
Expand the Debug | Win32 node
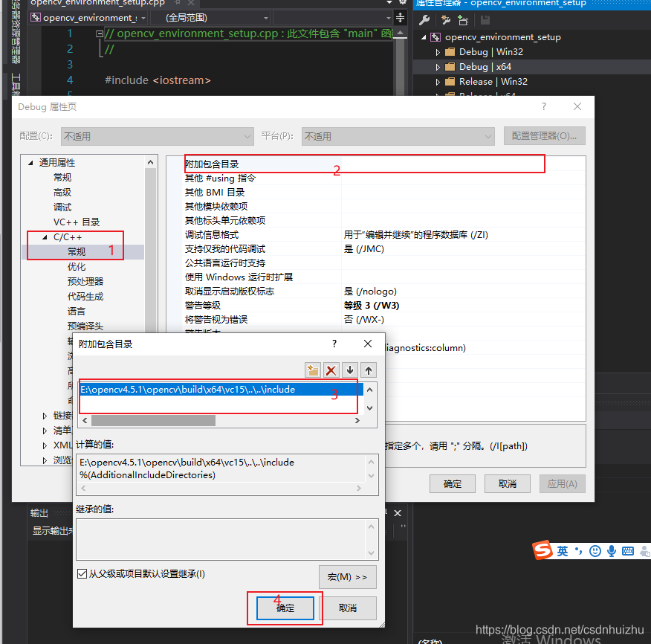(438, 52)
